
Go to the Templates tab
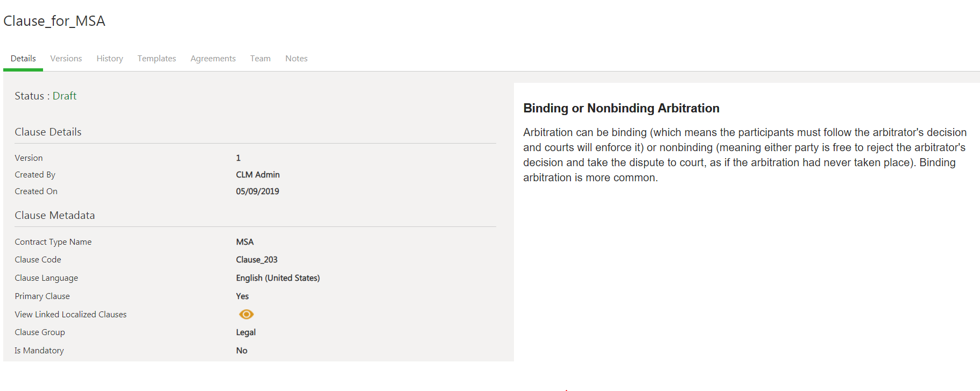(157, 59)
